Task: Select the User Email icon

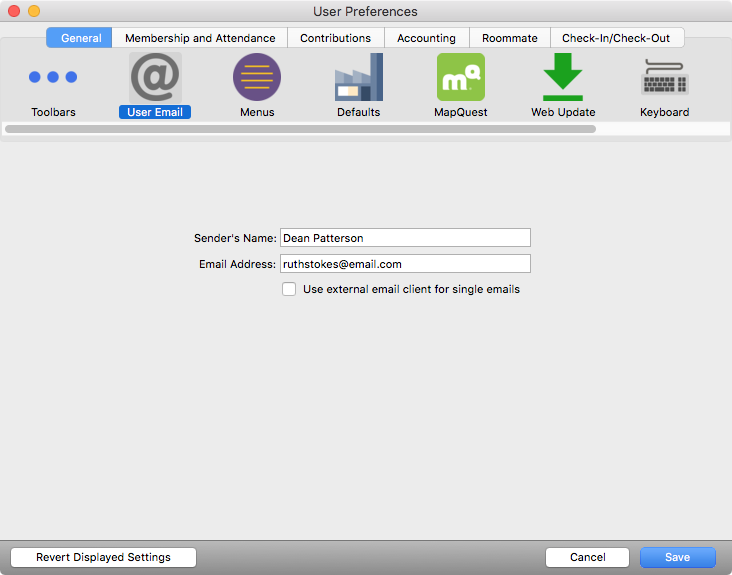Action: coord(155,78)
